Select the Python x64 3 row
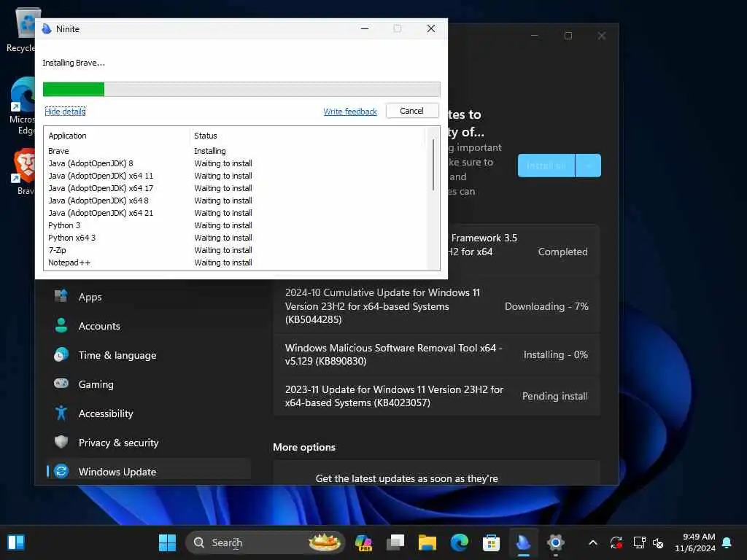Viewport: 747px width, 560px height. point(236,238)
